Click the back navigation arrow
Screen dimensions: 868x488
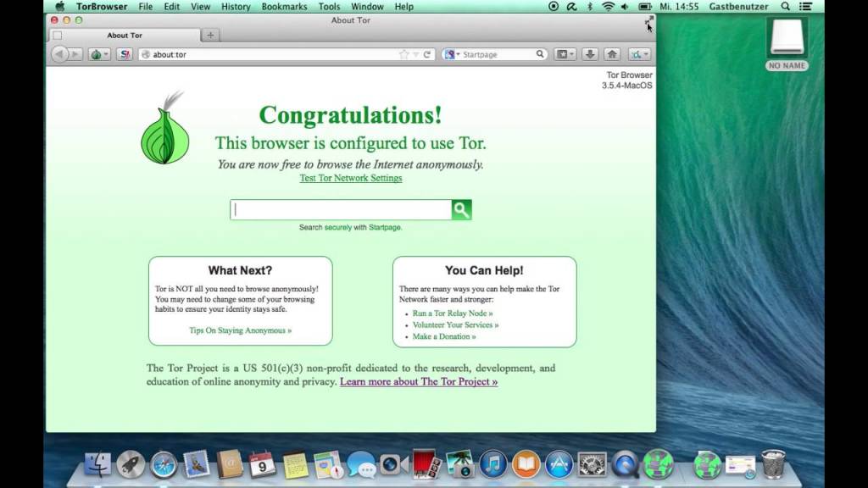click(59, 54)
